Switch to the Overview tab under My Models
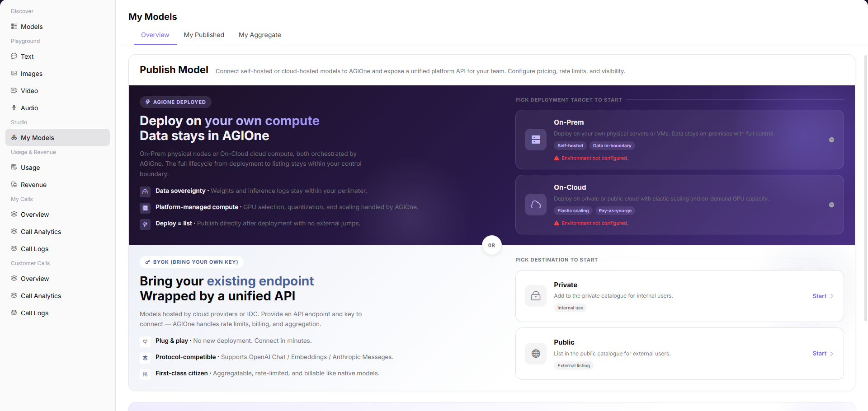Viewport: 868px width, 411px height. click(x=155, y=35)
